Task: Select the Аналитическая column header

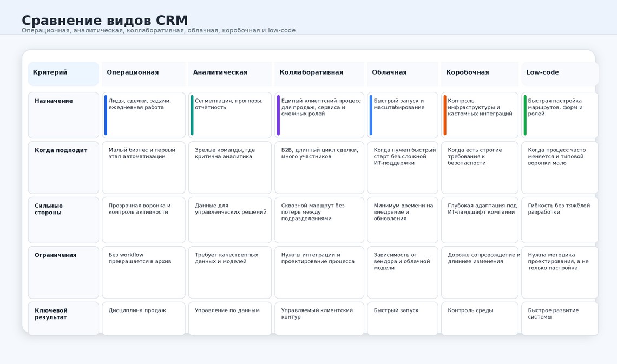Action: click(230, 74)
